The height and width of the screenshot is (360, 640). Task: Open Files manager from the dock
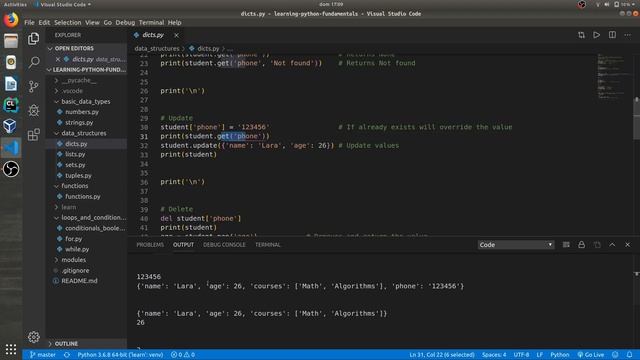pyautogui.click(x=11, y=41)
